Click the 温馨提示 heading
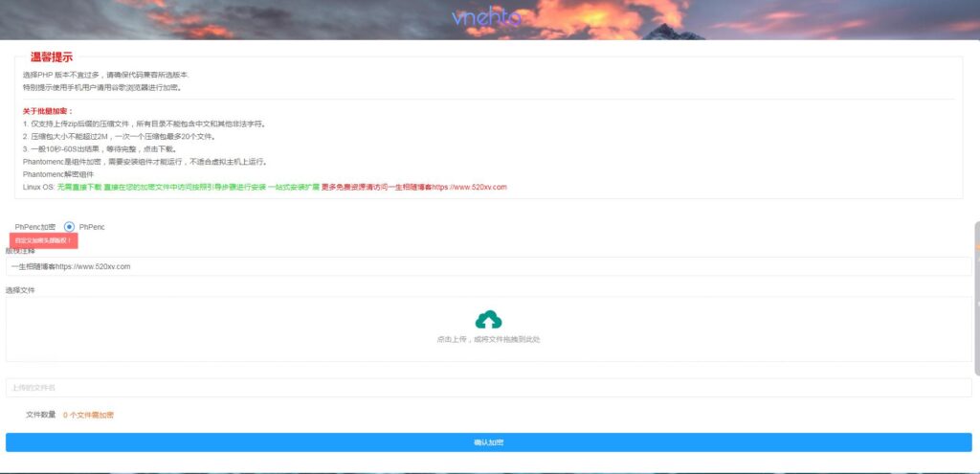980x474 pixels. pos(51,57)
